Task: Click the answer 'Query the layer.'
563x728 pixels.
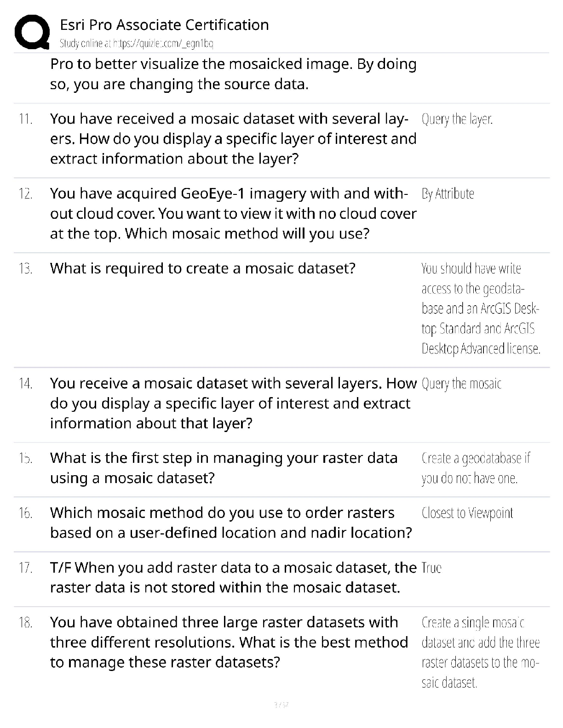Action: click(x=457, y=119)
